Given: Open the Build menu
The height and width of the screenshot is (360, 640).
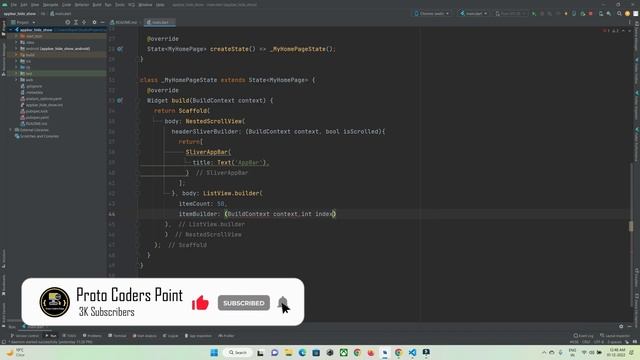Looking at the screenshot, I should [x=97, y=5].
